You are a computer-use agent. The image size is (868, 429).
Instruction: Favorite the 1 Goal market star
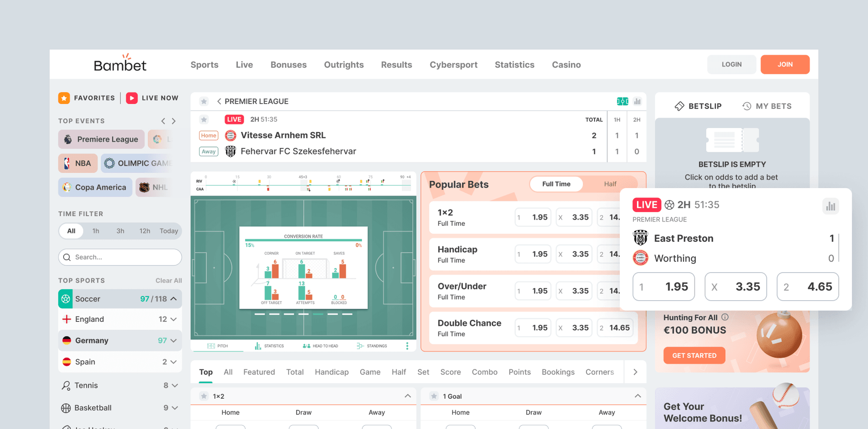click(x=434, y=396)
